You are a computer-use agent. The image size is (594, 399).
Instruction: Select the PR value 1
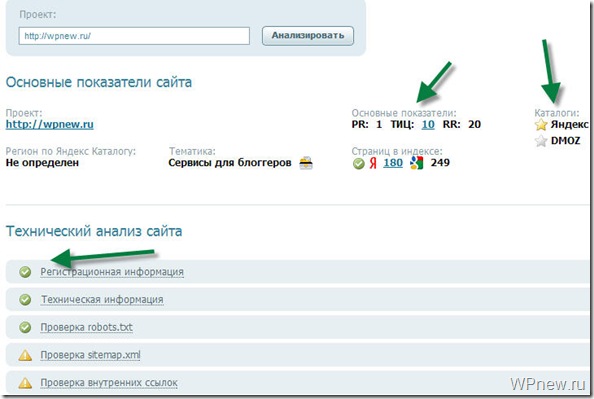(379, 124)
